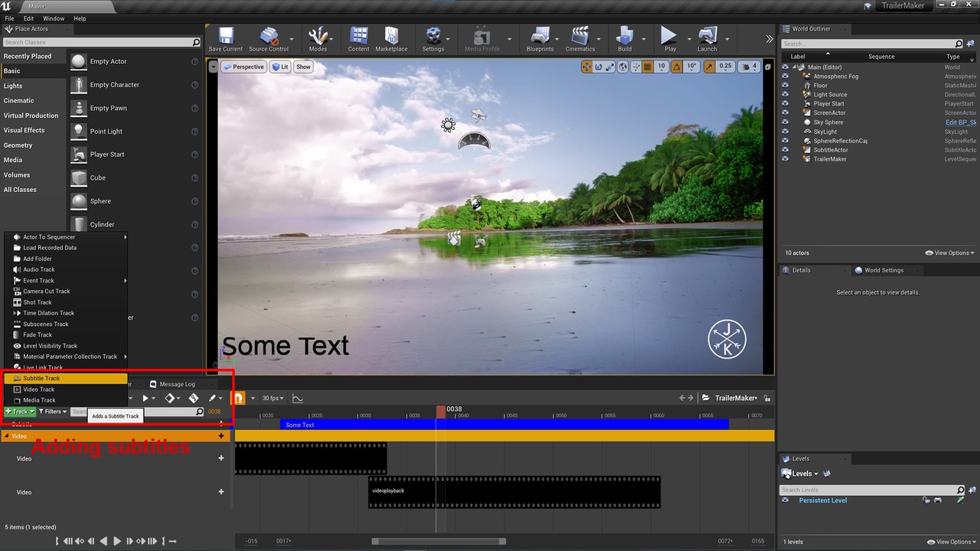Viewport: 980px width, 551px height.
Task: Toggle sequencer snapping magnet button
Action: point(239,398)
